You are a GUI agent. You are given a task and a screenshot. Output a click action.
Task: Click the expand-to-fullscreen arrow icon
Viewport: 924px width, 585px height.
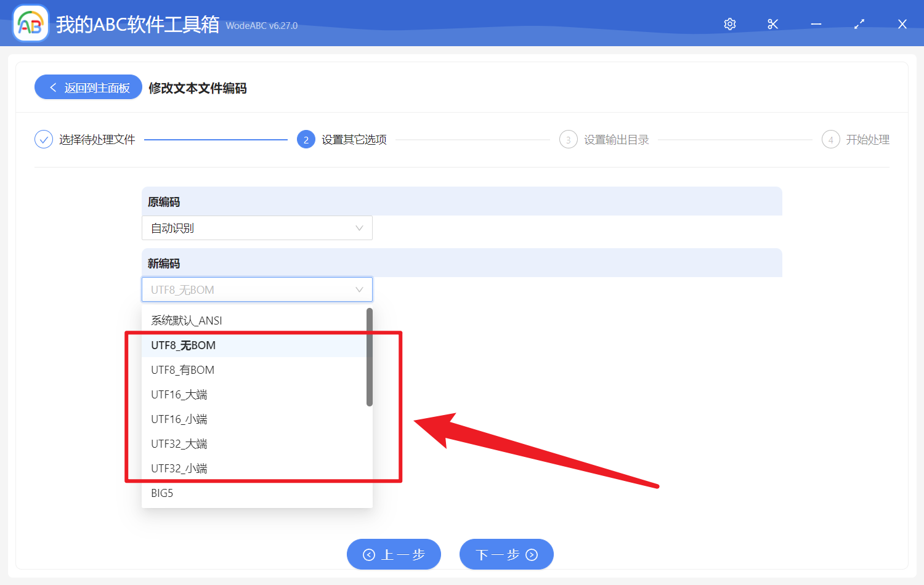pyautogui.click(x=859, y=23)
